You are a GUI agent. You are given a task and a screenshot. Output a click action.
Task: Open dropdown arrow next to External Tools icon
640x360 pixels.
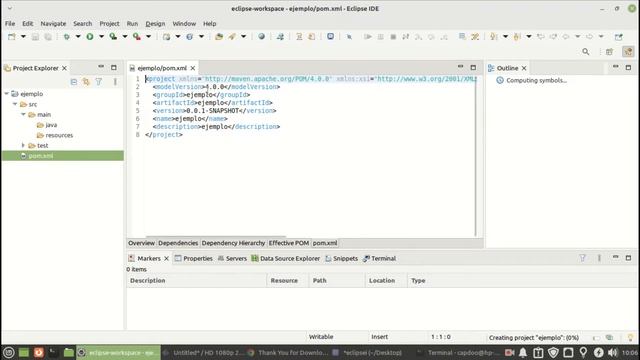click(149, 37)
